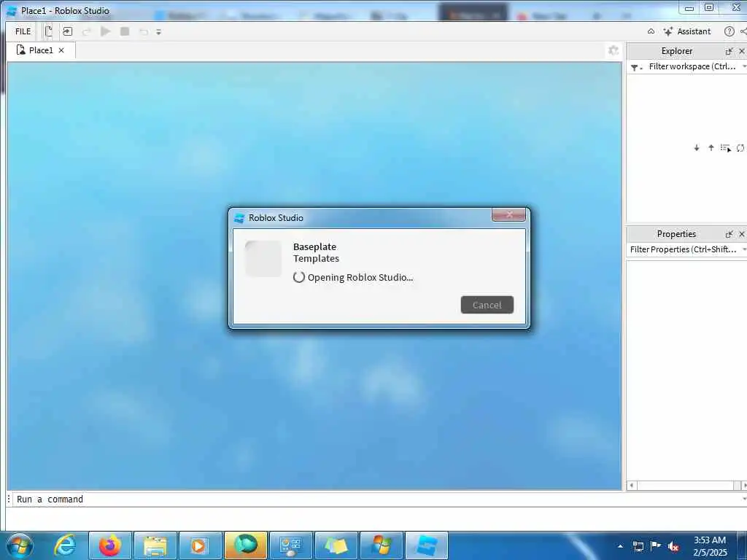Screen dimensions: 747x560
Task: Open the FILE menu
Action: pyautogui.click(x=23, y=31)
